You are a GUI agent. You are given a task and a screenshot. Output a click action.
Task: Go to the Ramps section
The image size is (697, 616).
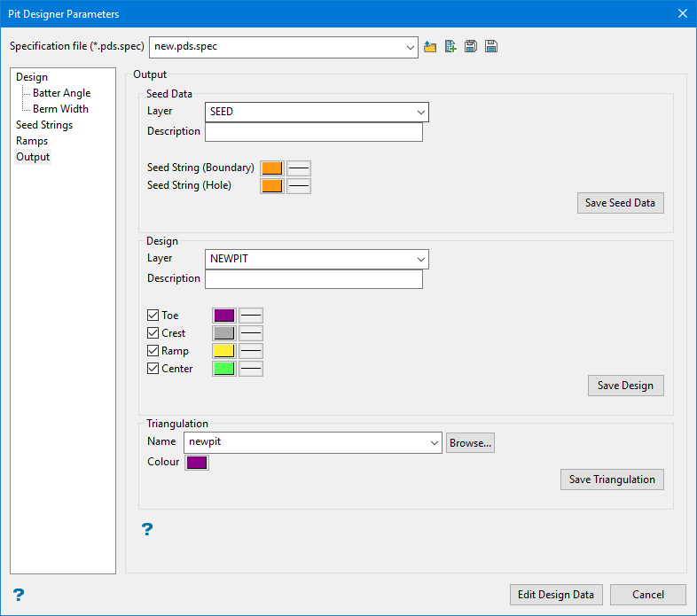32,141
